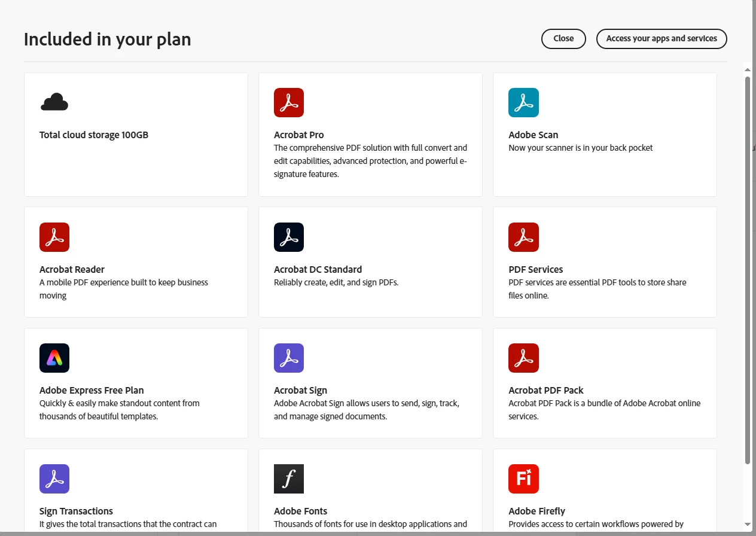Click the Total cloud storage 100GB text
This screenshot has height=536, width=756.
point(94,135)
